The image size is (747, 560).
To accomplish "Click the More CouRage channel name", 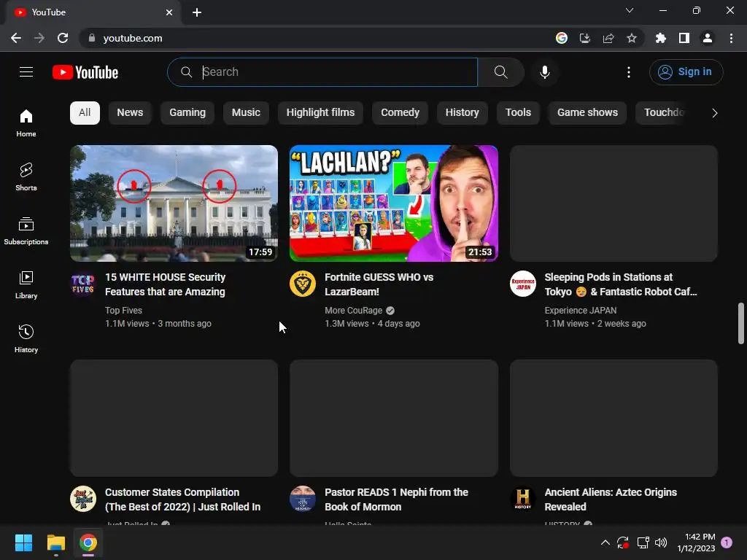I will tap(354, 310).
